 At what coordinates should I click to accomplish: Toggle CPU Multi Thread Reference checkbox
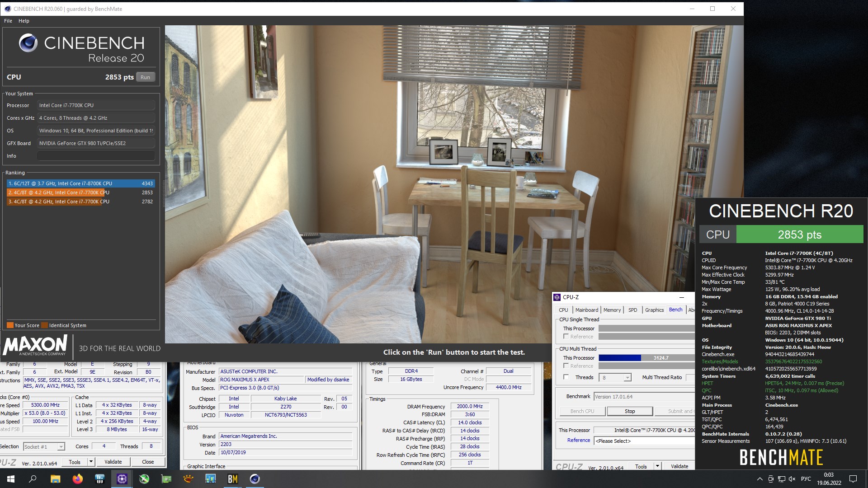[x=566, y=366]
